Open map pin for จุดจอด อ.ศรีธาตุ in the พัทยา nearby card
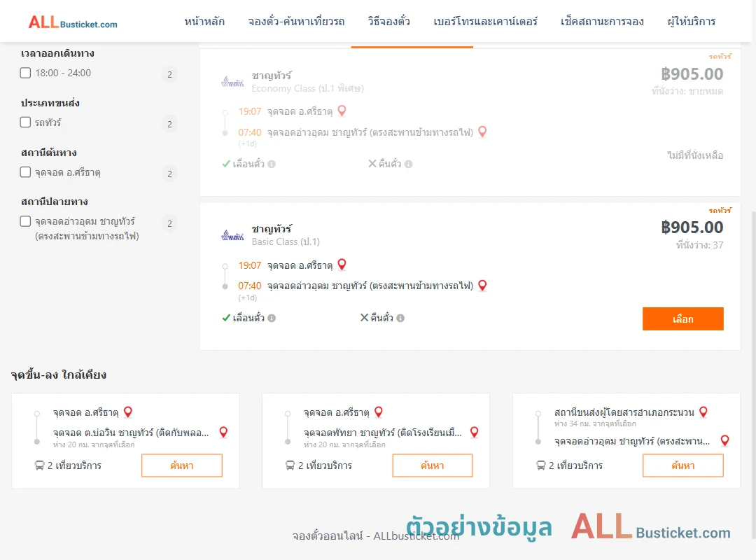Viewport: 756px width, 560px height. click(x=379, y=412)
